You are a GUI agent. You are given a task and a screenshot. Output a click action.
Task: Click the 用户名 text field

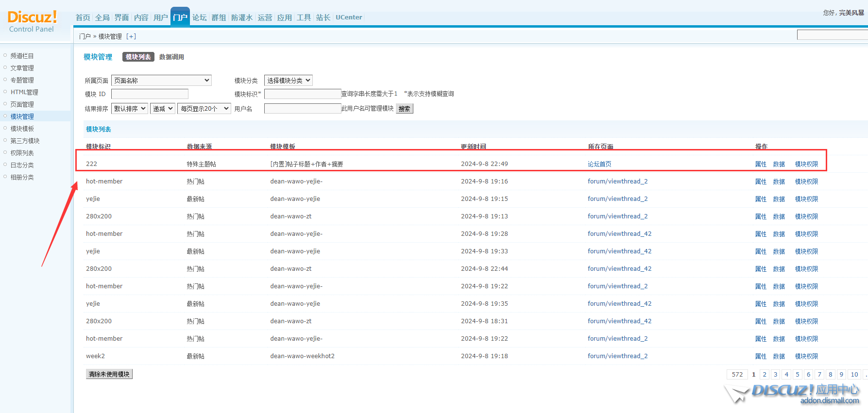tap(302, 109)
